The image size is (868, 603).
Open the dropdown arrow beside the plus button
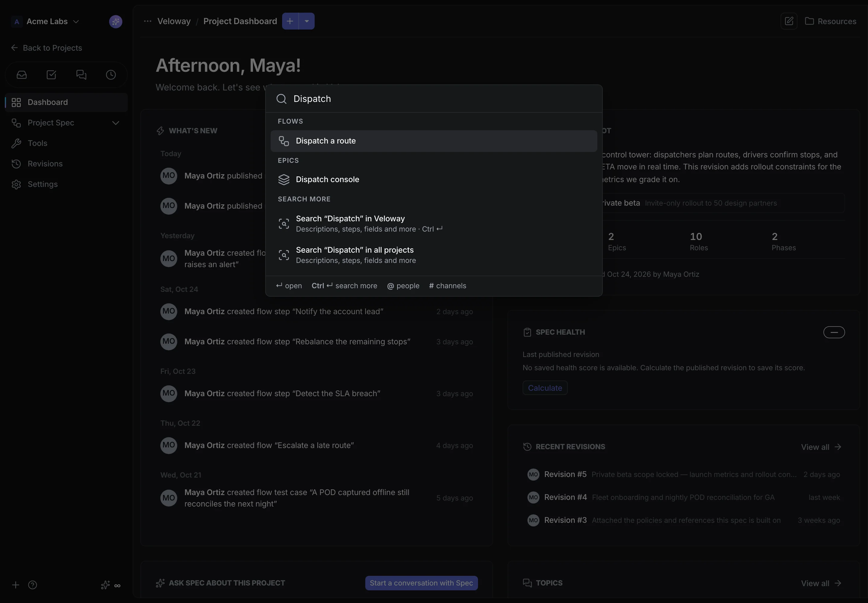tap(307, 21)
